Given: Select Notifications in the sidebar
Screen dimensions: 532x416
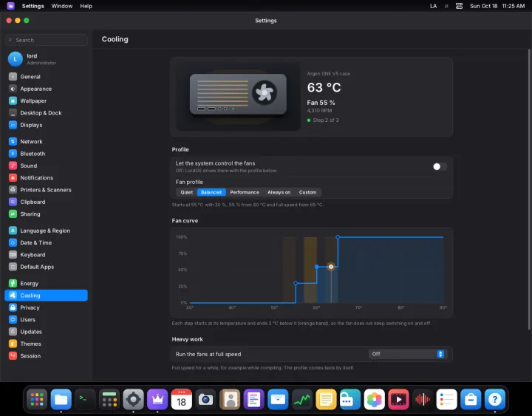Looking at the screenshot, I should (x=46, y=178).
